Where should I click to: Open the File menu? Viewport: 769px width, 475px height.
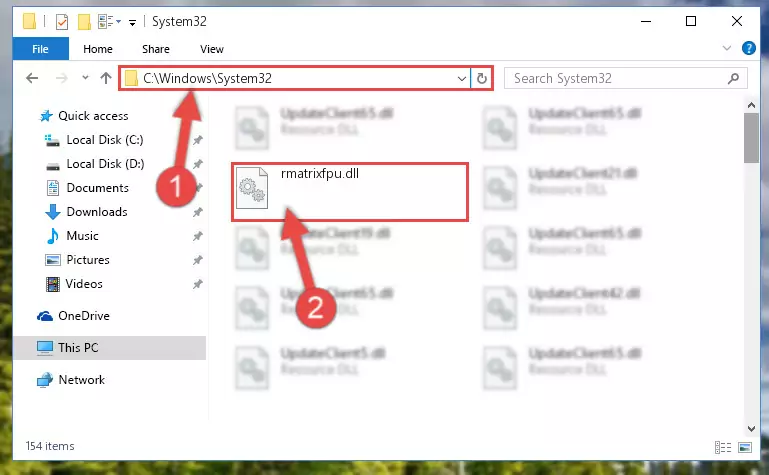coord(40,49)
